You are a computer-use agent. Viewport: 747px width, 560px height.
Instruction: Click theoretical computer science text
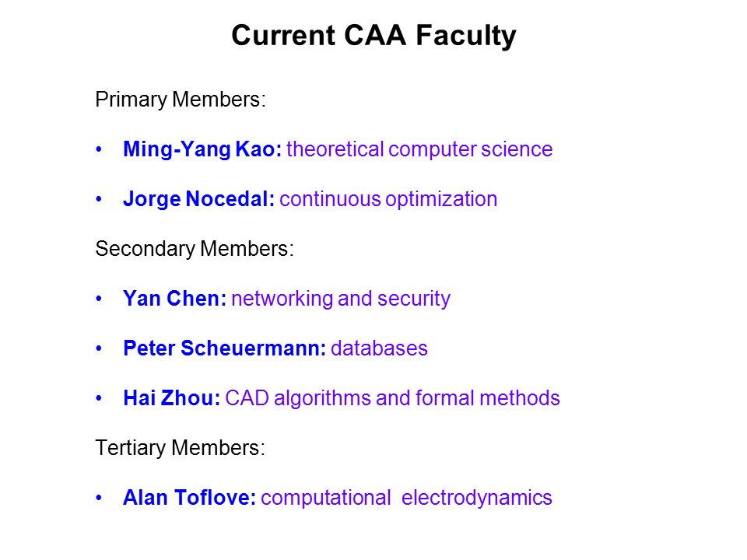point(419,149)
